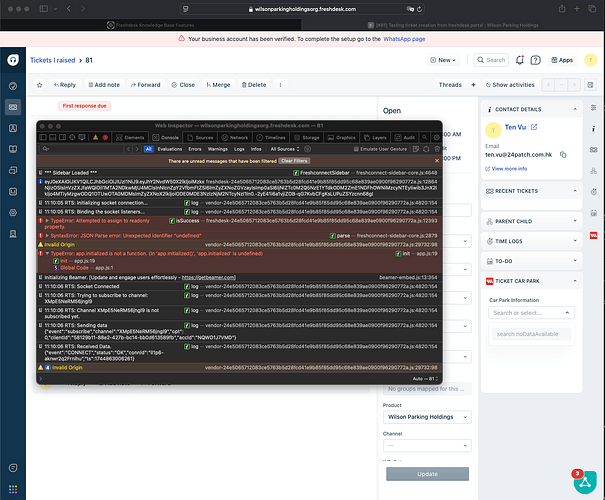Switch to Timelines tab in Web Inspector
The image size is (605, 500).
[x=271, y=137]
